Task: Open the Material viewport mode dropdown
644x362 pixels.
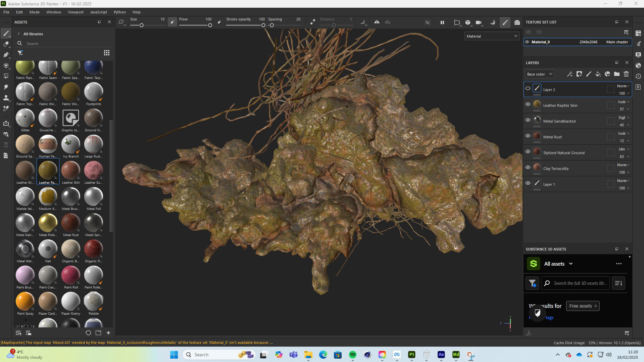Action: coord(491,36)
